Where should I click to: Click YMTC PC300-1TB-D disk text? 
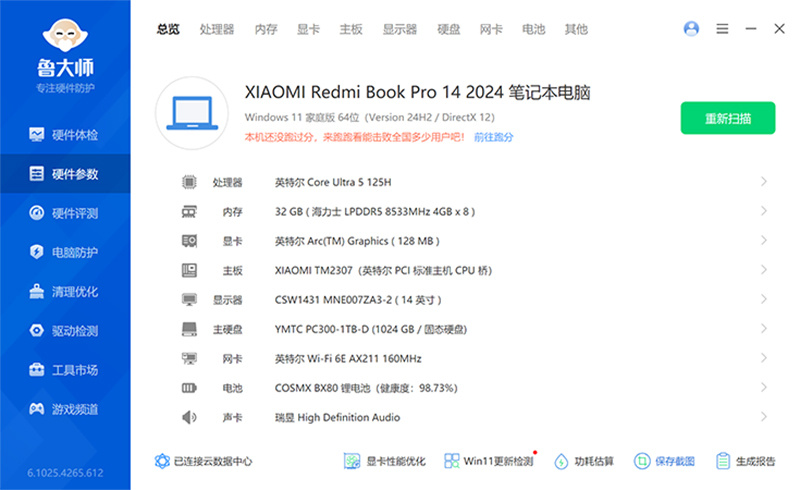(370, 329)
